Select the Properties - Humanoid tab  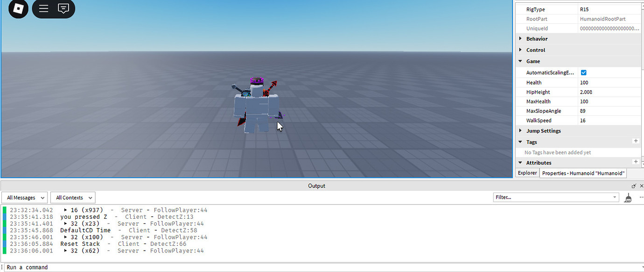(x=583, y=173)
